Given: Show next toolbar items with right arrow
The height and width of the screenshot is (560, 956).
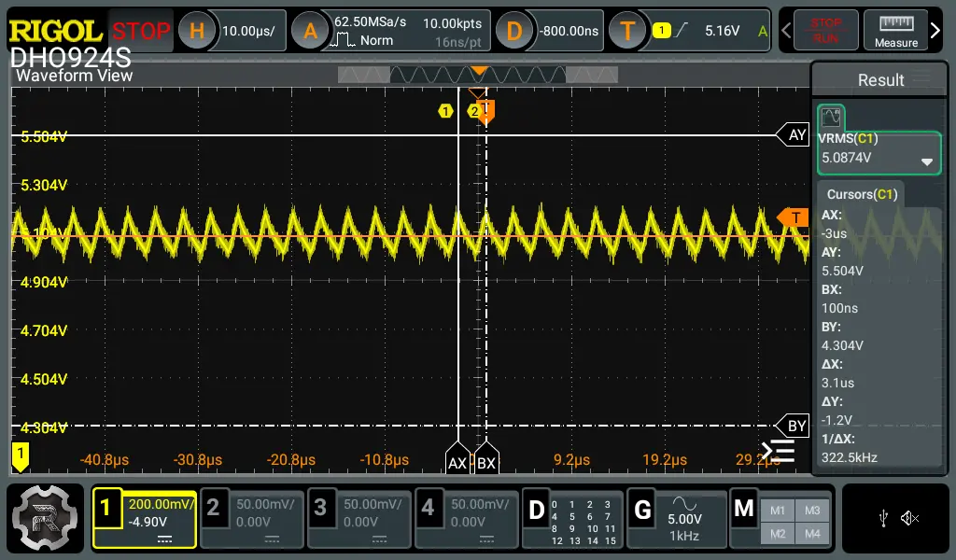Looking at the screenshot, I should pos(935,30).
